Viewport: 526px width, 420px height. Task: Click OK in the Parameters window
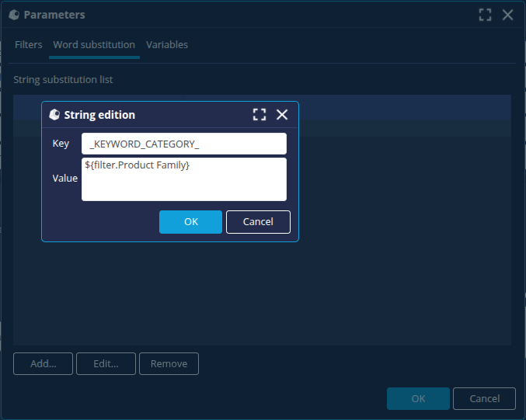[x=418, y=398]
